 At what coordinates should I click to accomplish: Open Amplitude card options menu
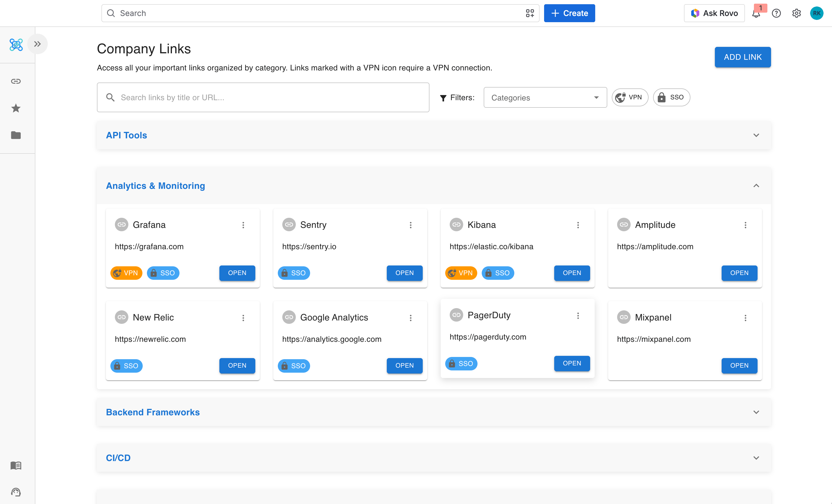[745, 225]
